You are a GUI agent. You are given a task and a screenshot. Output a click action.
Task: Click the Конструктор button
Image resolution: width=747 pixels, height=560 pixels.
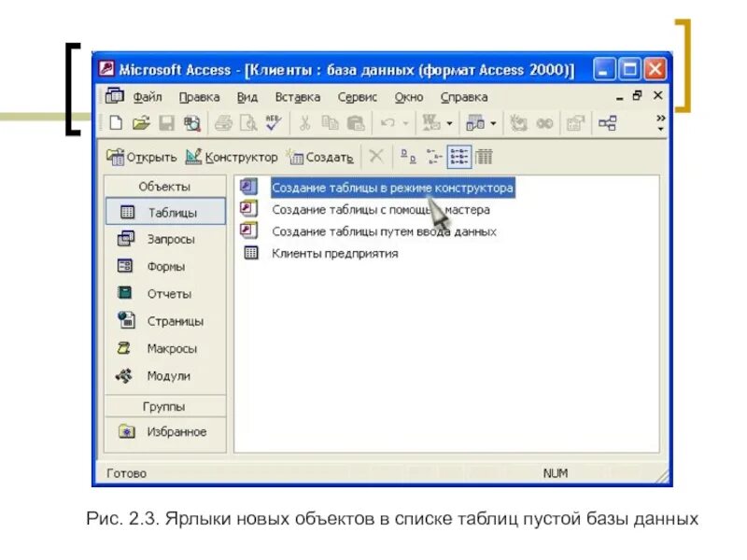click(x=232, y=155)
